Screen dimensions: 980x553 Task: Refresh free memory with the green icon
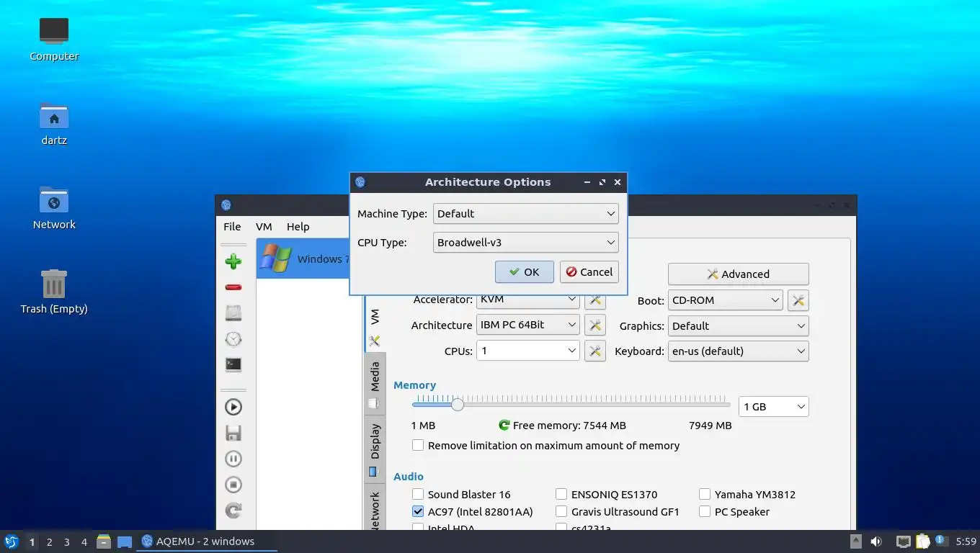click(x=504, y=426)
